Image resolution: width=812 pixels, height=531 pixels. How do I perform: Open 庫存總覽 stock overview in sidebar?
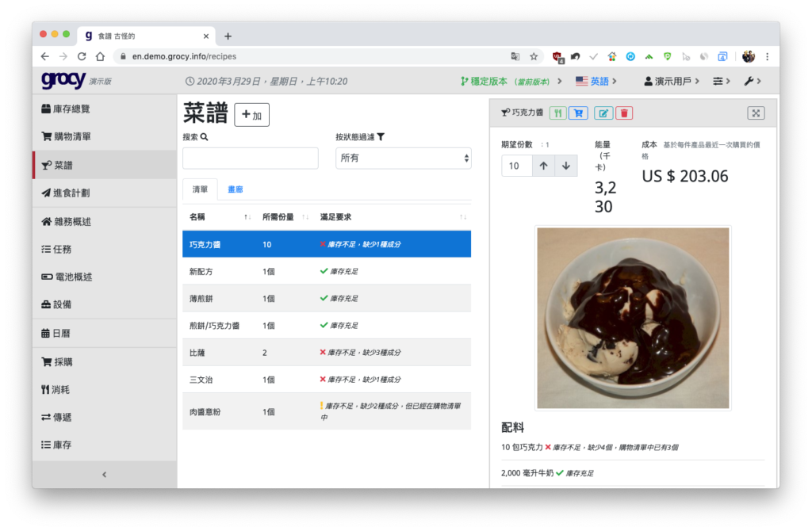coord(105,109)
